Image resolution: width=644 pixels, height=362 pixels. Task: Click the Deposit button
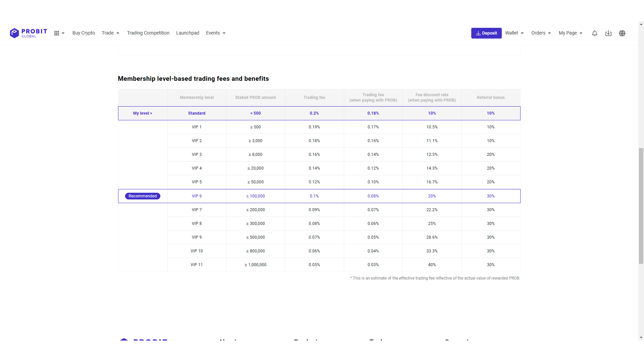click(x=486, y=33)
